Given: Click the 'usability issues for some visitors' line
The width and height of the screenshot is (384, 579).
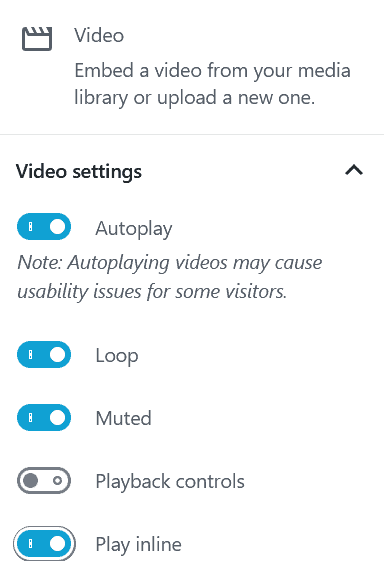Looking at the screenshot, I should pos(152,292).
